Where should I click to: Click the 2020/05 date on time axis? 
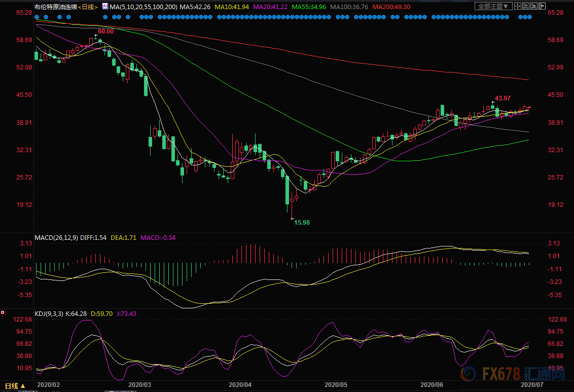click(335, 385)
